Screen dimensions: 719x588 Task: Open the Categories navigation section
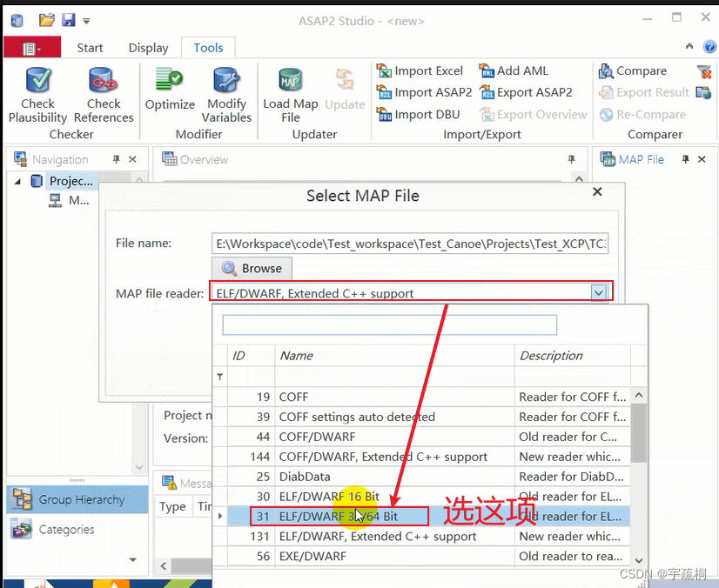tap(77, 530)
